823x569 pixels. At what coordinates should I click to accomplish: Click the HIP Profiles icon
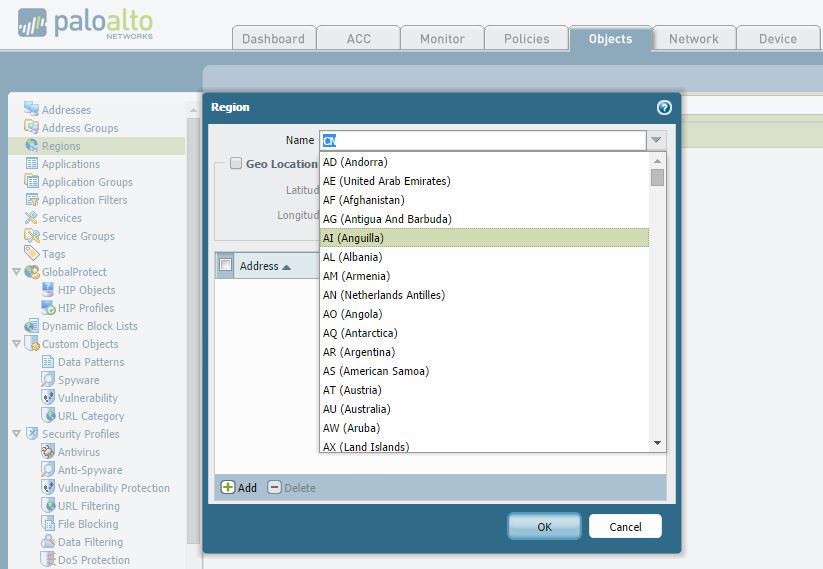point(48,307)
